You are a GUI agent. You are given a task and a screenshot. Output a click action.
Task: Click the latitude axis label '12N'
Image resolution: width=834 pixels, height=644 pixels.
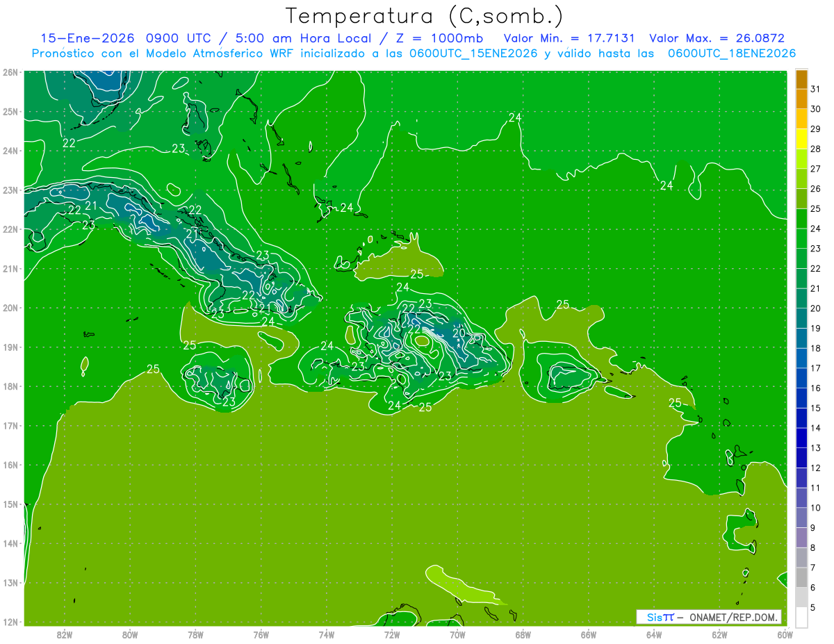(10, 622)
